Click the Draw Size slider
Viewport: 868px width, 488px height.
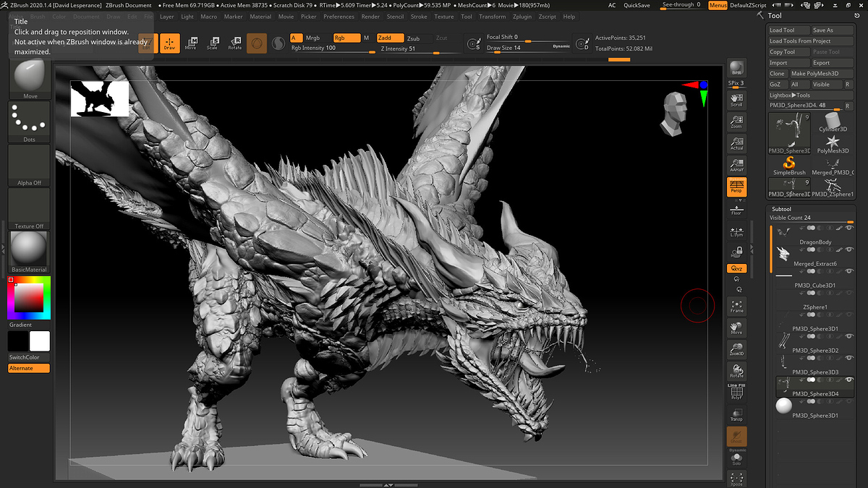coord(528,48)
